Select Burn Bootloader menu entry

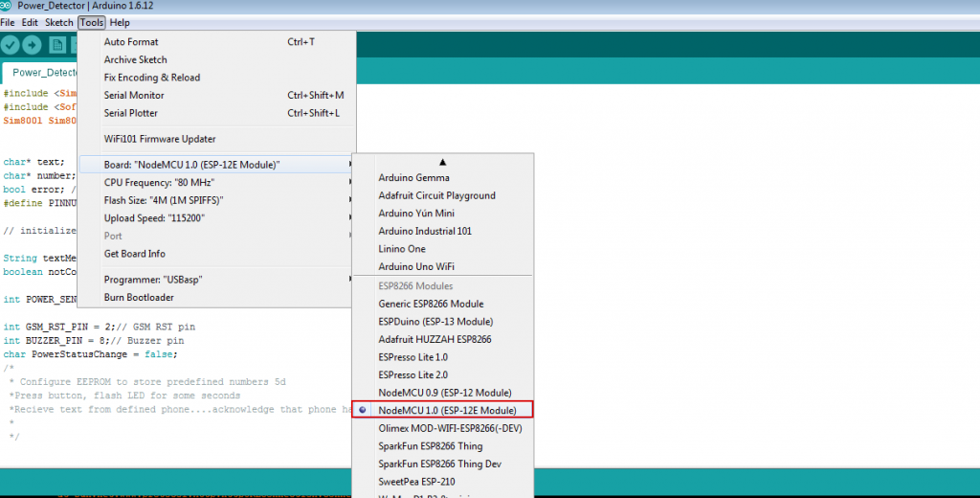(x=139, y=297)
